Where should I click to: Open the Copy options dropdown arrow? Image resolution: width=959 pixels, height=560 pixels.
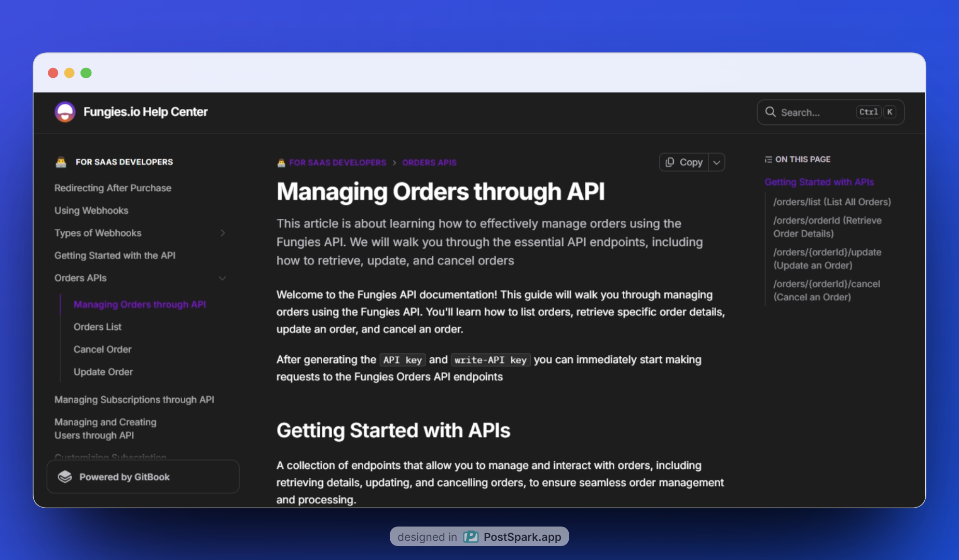coord(717,162)
